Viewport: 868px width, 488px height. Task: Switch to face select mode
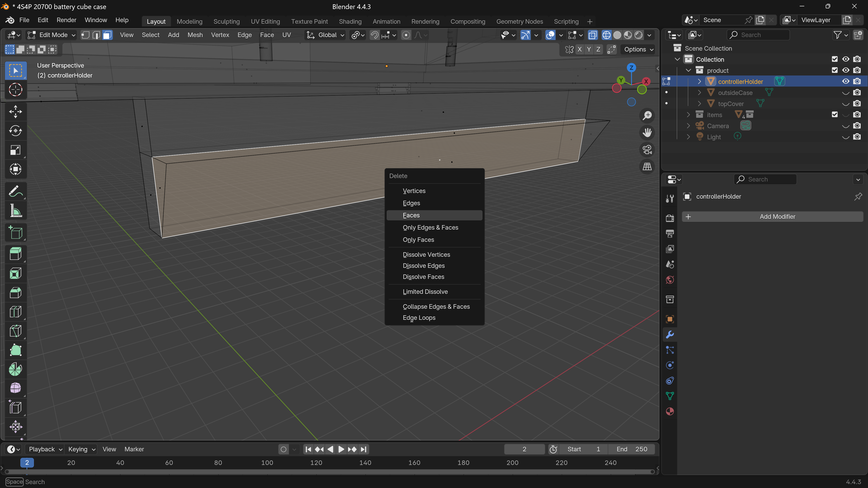107,35
